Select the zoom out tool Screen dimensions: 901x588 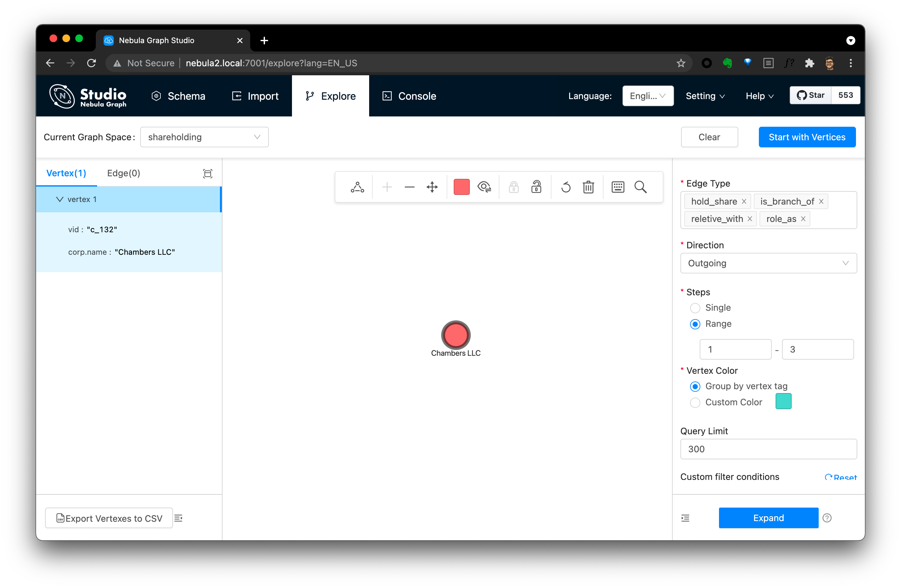coord(408,187)
